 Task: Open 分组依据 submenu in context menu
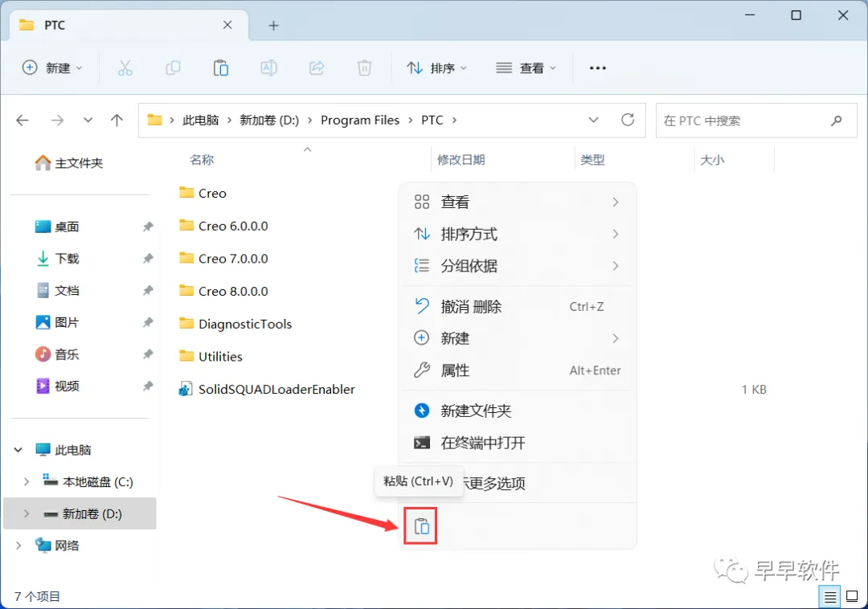click(x=517, y=266)
